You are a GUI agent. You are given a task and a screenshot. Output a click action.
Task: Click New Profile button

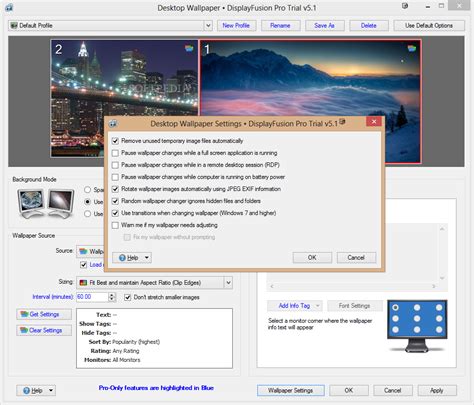point(236,26)
